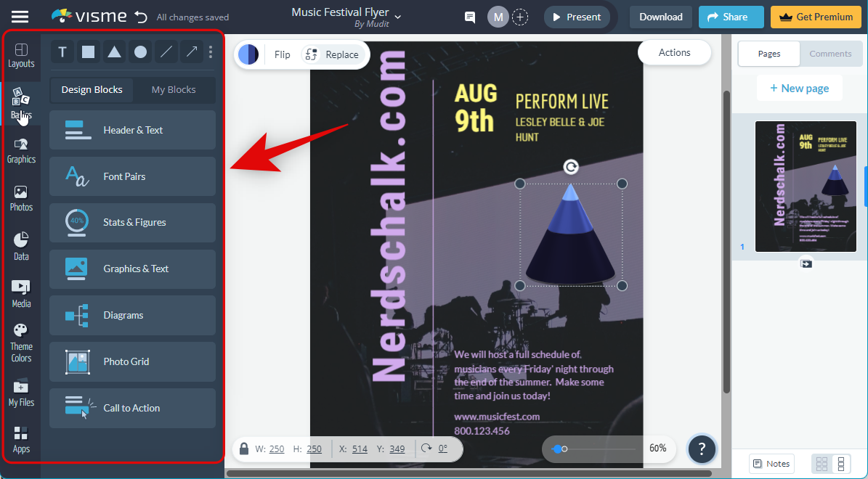Open the Photo Grid blocks
868x479 pixels.
[x=132, y=361]
